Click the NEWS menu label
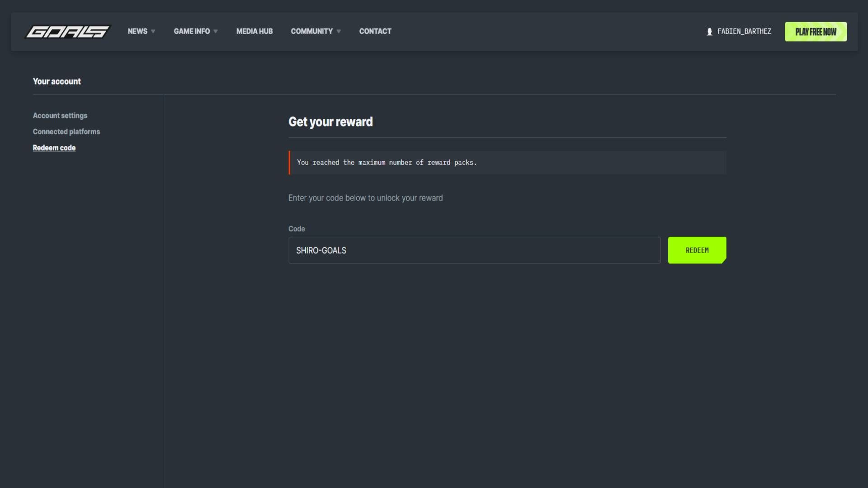 (137, 31)
